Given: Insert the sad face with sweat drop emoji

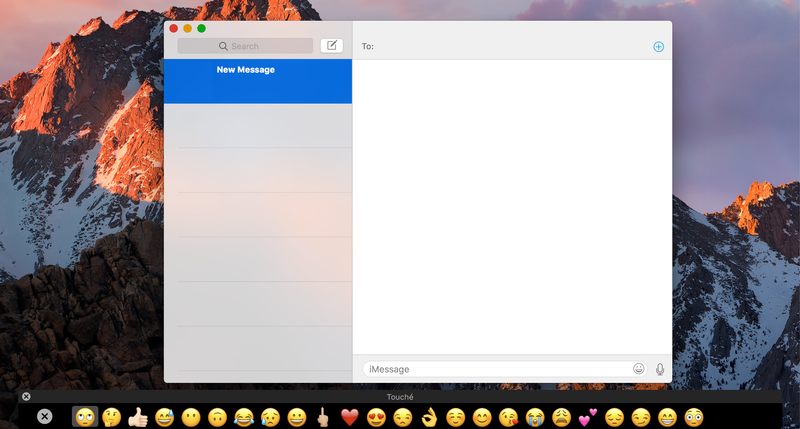Looking at the screenshot, I should tap(270, 417).
